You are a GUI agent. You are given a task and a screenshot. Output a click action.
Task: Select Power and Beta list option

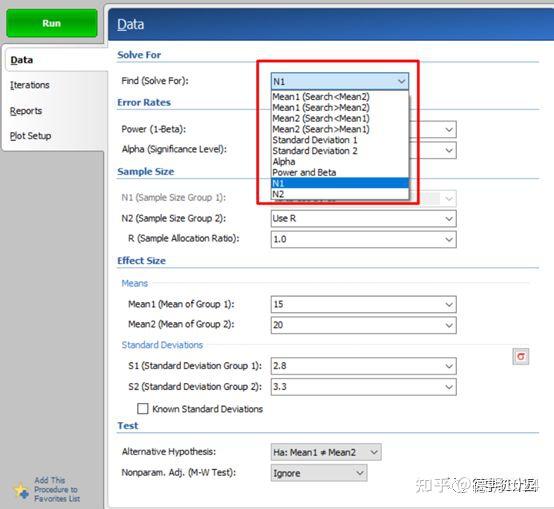click(340, 172)
